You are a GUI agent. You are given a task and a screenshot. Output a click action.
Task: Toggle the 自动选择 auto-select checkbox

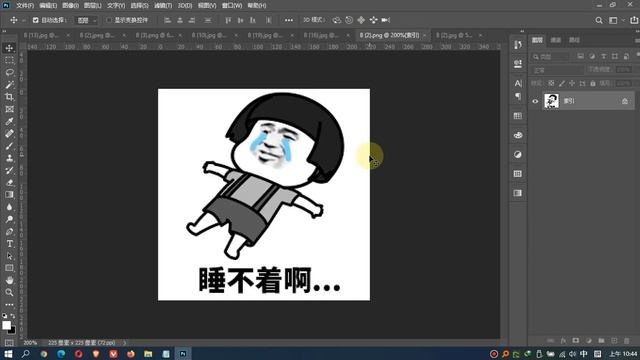point(36,20)
